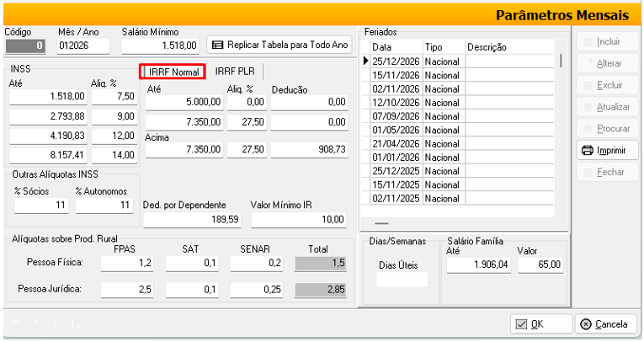The height and width of the screenshot is (342, 644).
Task: Click the Imprimir printer button
Action: [x=604, y=151]
